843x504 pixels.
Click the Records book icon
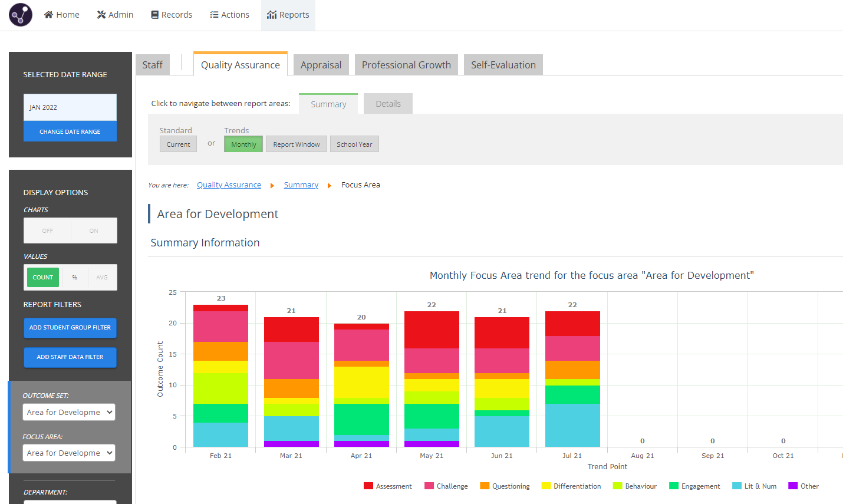click(x=154, y=15)
